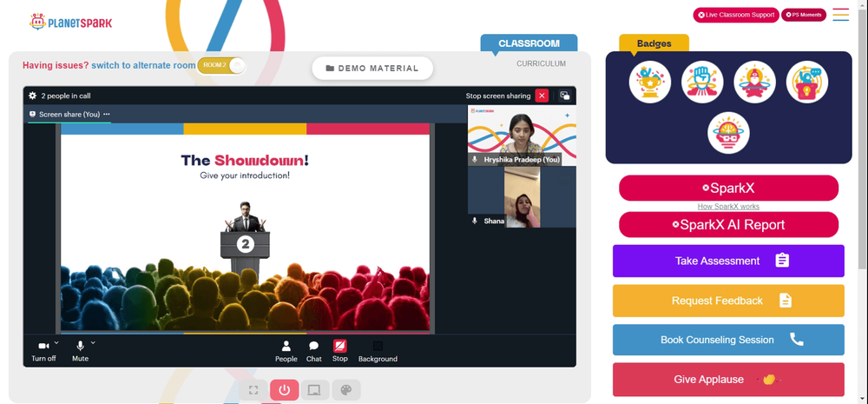Toggle the ROOM 2 switch
This screenshot has height=404, width=868.
220,65
